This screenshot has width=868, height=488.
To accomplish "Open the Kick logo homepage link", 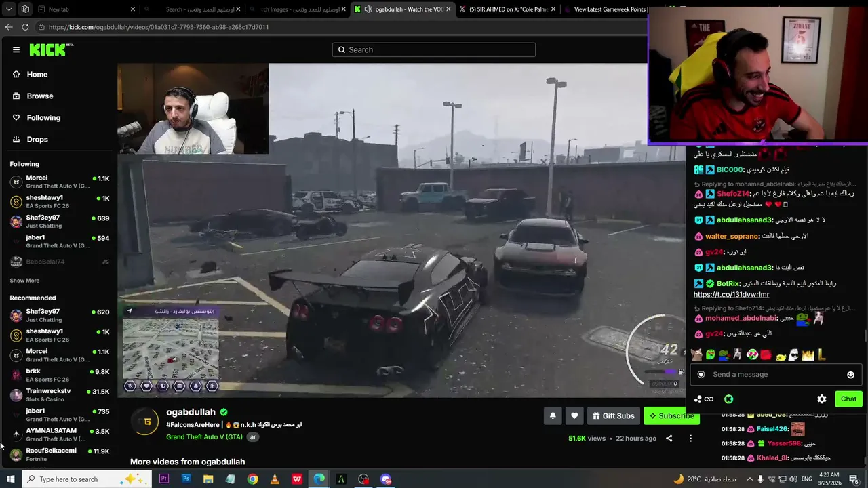I will (51, 49).
